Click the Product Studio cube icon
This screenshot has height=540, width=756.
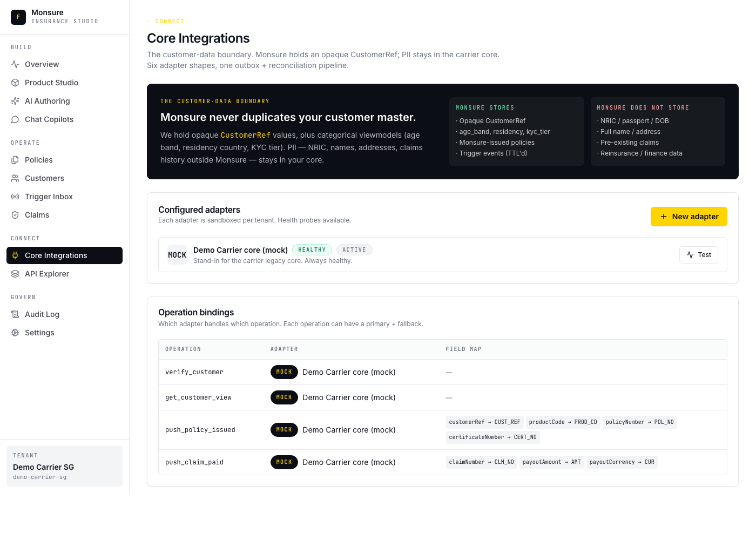pyautogui.click(x=15, y=83)
